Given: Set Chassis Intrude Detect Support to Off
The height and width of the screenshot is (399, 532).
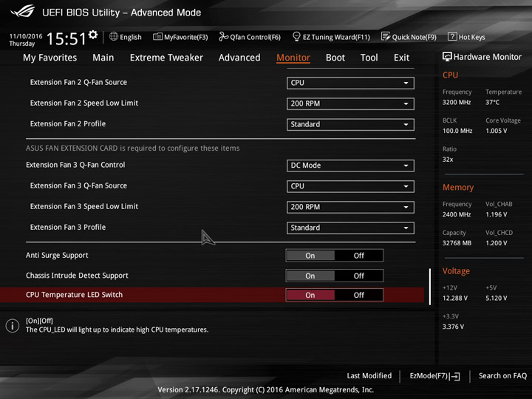Looking at the screenshot, I should point(358,276).
